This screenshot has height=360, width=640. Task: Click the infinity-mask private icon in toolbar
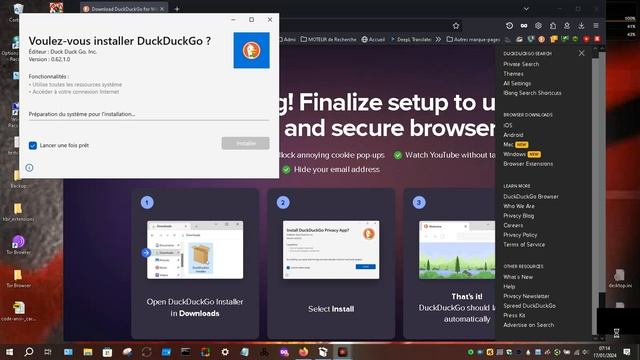click(524, 26)
